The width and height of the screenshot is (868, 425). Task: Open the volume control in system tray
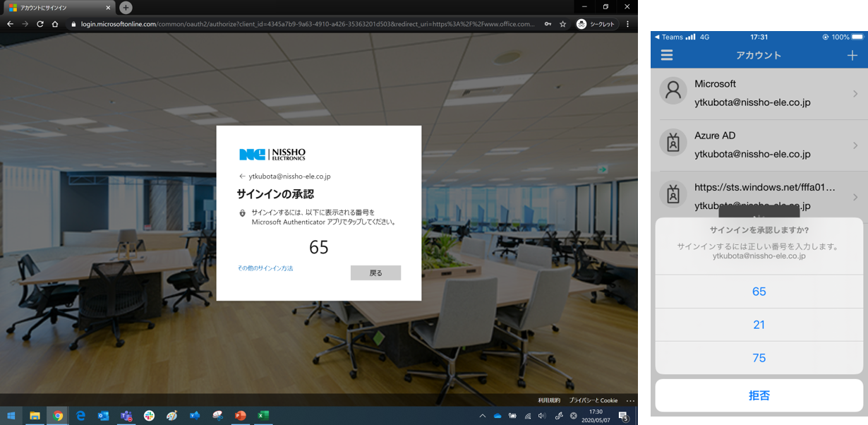(x=542, y=416)
